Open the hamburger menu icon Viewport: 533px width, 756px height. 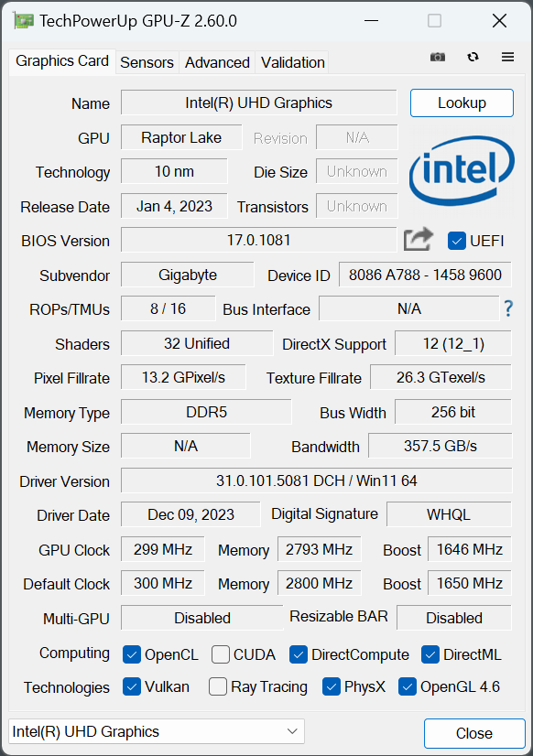pos(507,57)
